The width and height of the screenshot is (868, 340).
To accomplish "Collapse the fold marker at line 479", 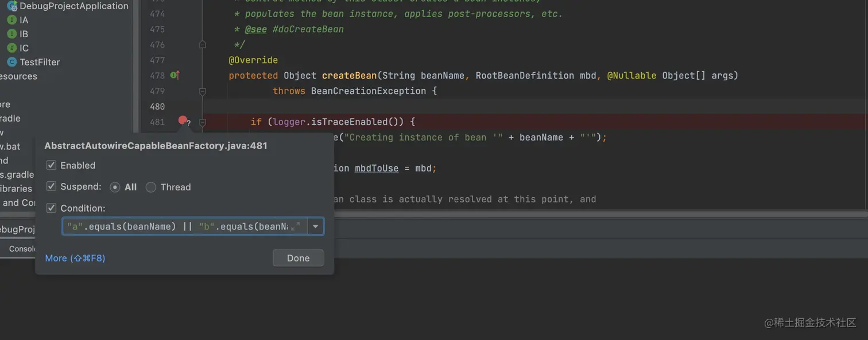I will (x=202, y=91).
